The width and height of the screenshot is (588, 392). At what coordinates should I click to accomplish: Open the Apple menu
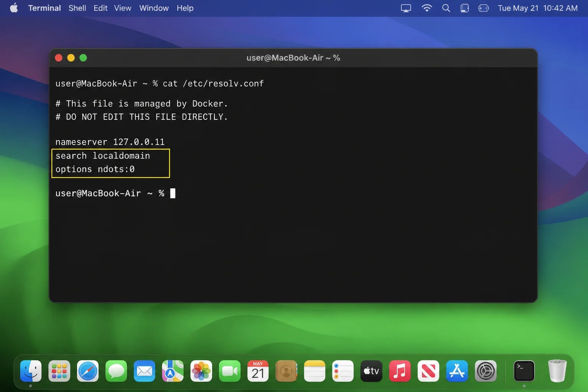[x=14, y=8]
